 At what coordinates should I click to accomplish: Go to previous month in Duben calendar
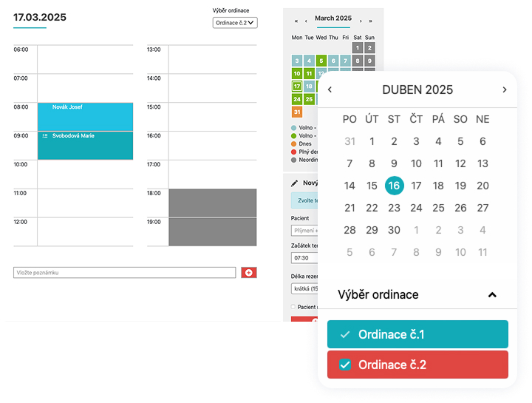[x=330, y=90]
